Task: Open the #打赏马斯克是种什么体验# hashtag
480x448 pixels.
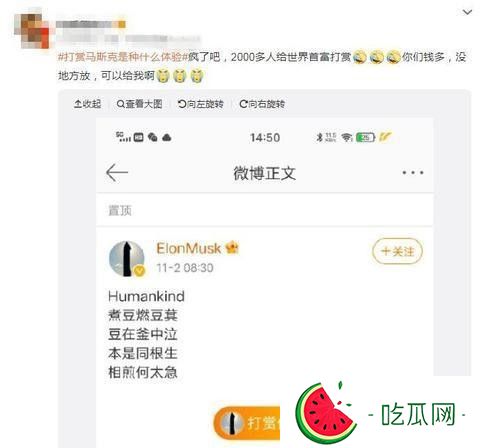Action: pos(123,57)
